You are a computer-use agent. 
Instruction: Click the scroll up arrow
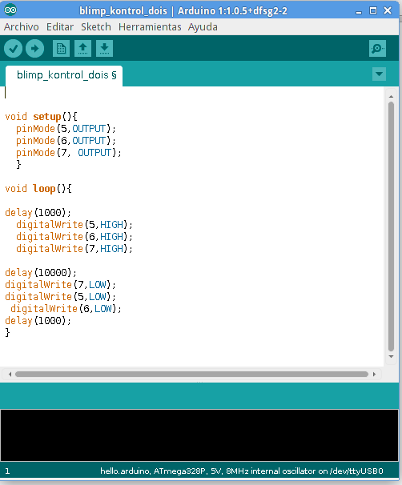coord(391,97)
